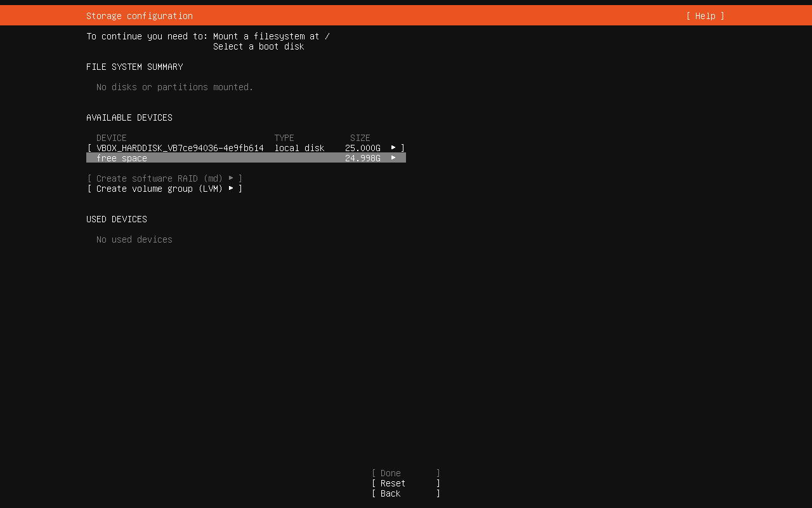Image resolution: width=812 pixels, height=508 pixels.
Task: Click the arrow in Create volume group
Action: pyautogui.click(x=231, y=189)
